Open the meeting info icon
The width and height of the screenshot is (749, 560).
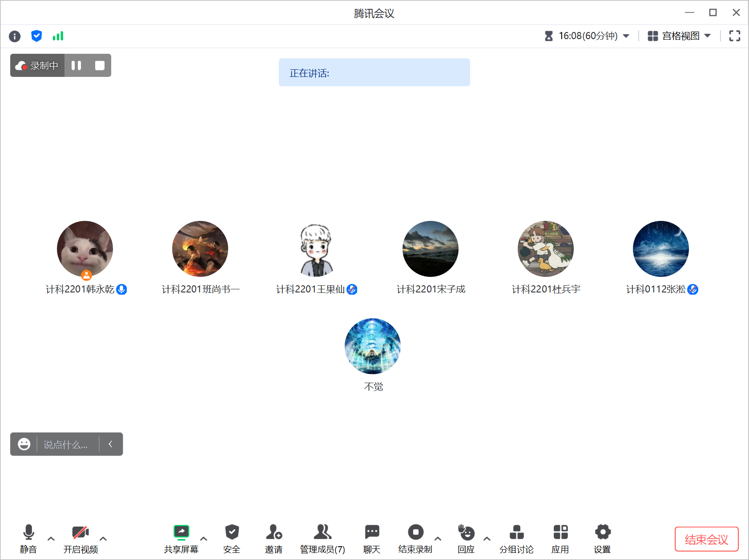[15, 36]
